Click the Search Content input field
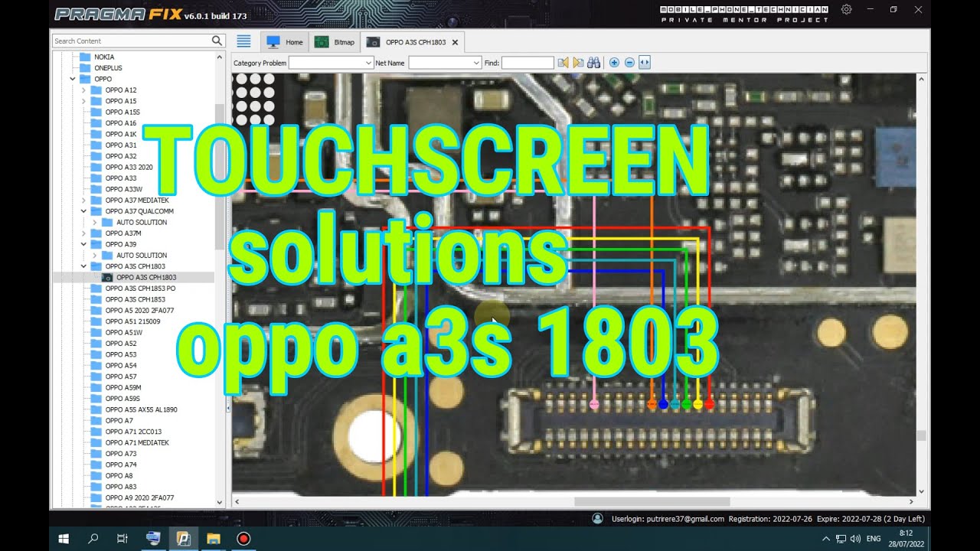The image size is (980, 551). coord(132,41)
